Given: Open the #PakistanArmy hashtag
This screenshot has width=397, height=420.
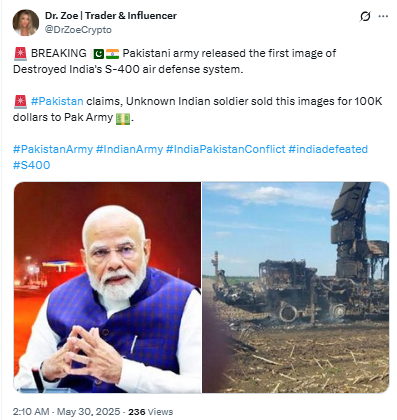Looking at the screenshot, I should click(x=53, y=149).
